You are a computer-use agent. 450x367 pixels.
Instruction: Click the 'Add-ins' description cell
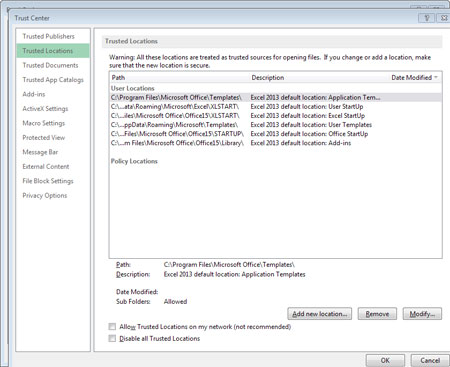click(x=301, y=143)
